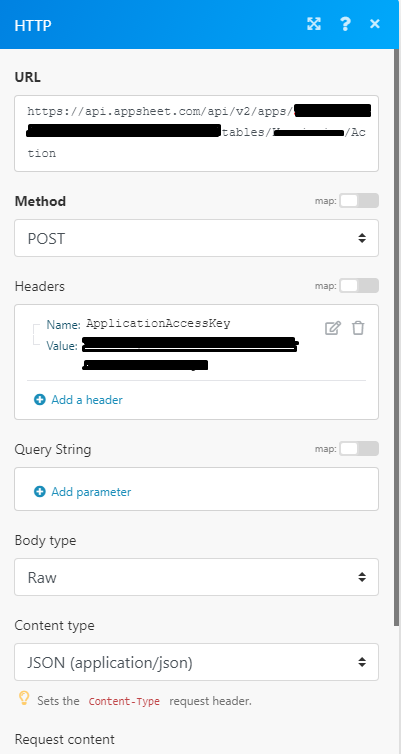Click the plus icon beside Add parameter
Image resolution: width=401 pixels, height=754 pixels.
coord(39,491)
